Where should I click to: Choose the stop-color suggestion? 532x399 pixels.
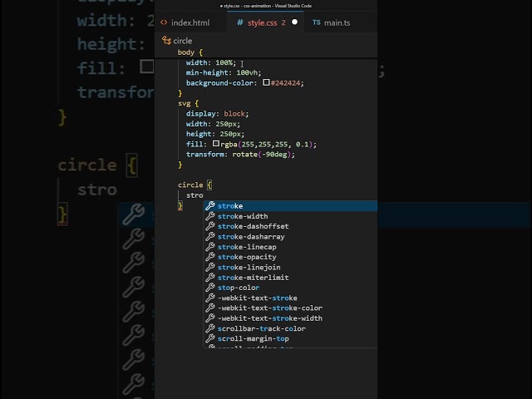click(x=290, y=288)
